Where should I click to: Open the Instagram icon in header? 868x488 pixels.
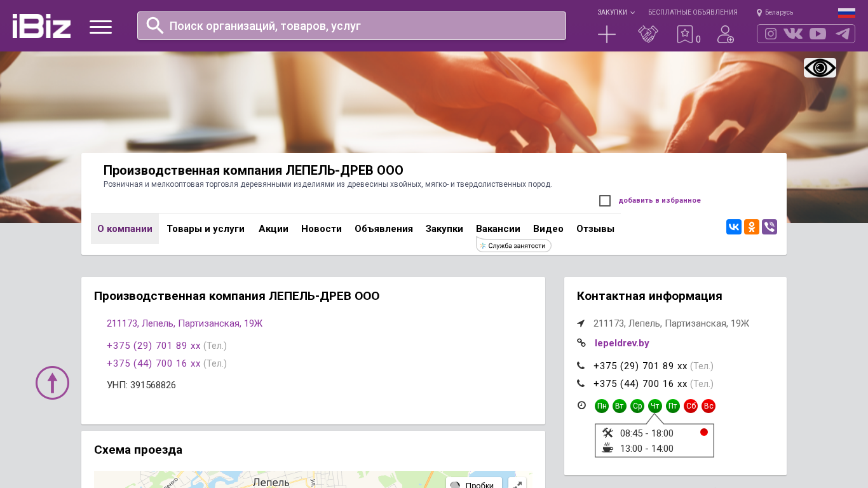(771, 34)
